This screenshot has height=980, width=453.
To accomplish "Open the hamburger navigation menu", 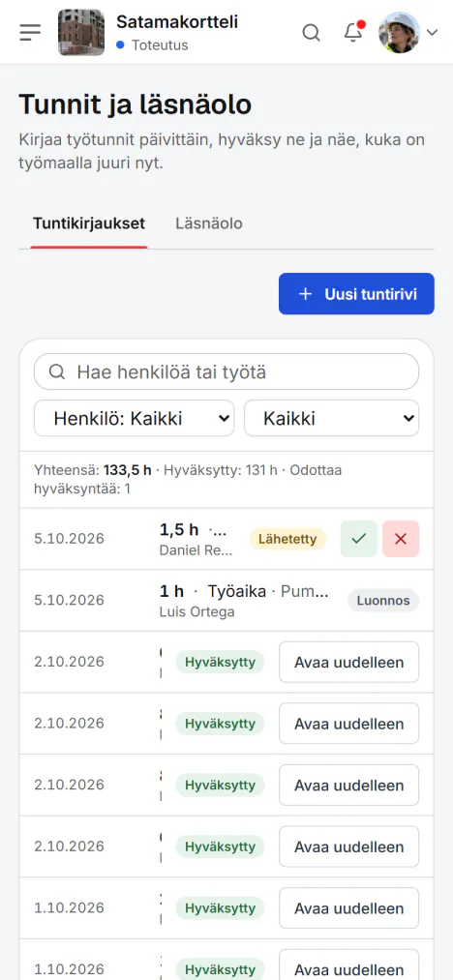I will coord(30,33).
